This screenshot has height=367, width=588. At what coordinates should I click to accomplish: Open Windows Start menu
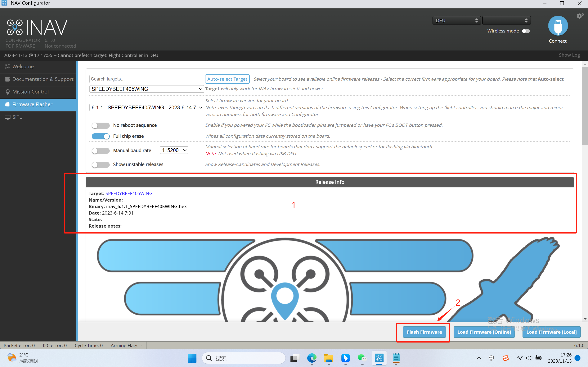[x=192, y=358]
